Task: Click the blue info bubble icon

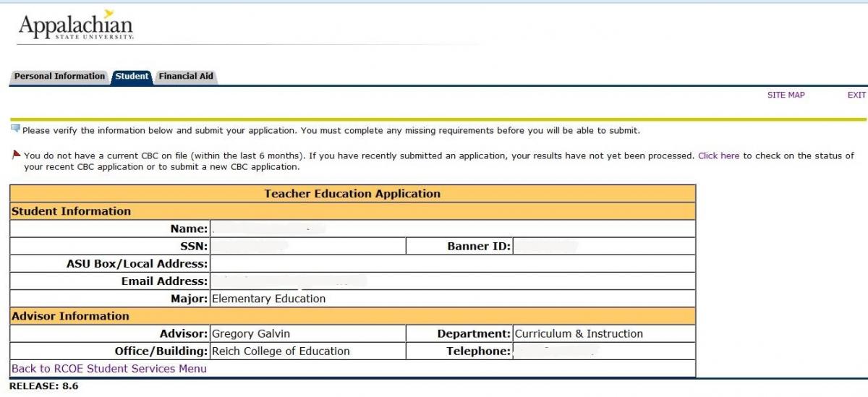Action: point(15,129)
